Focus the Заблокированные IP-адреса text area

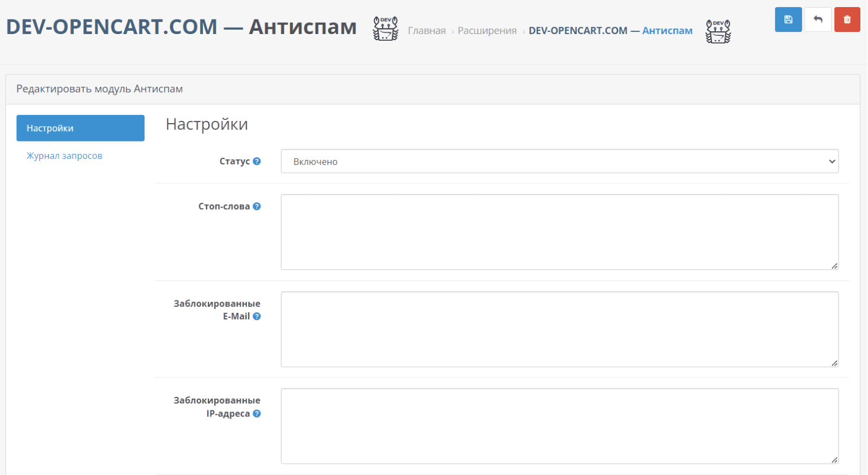[559, 426]
